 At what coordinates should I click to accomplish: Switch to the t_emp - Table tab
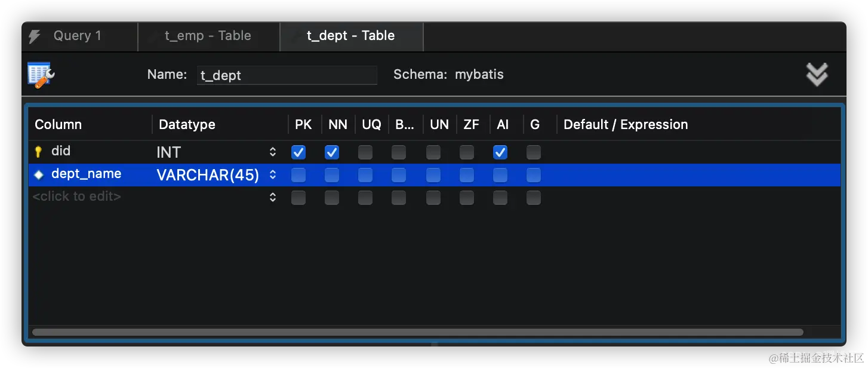coord(208,36)
